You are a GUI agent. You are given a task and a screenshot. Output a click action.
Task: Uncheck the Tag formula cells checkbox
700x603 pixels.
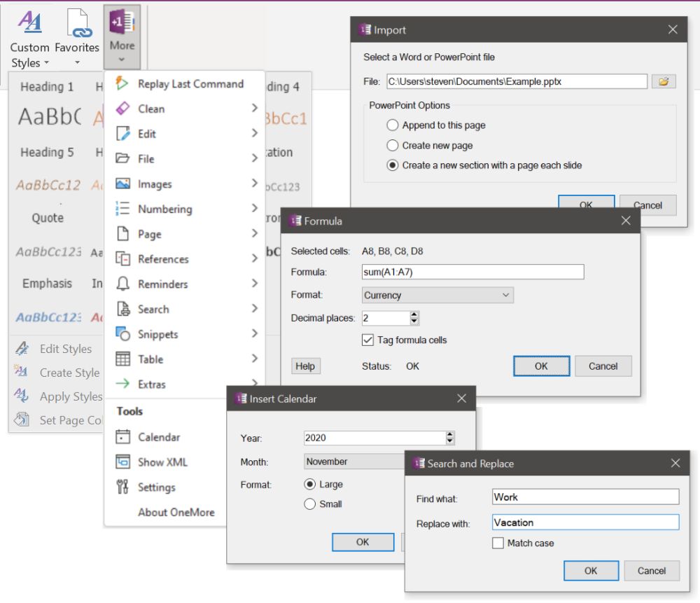click(x=367, y=340)
